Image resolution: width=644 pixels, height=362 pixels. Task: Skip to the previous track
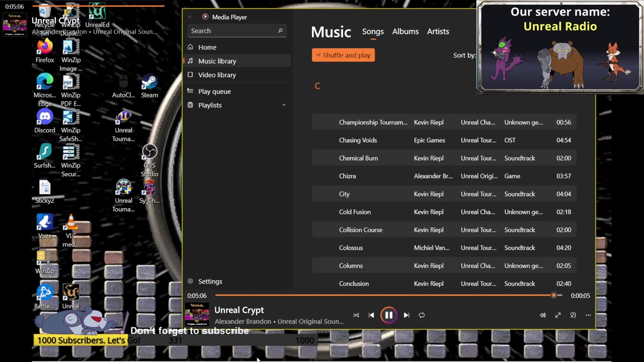(371, 315)
